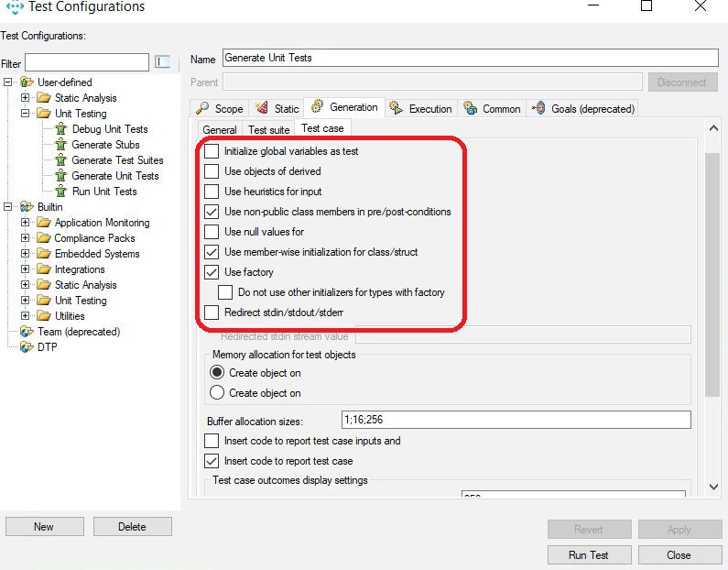Open the Test case sub-tab
728x570 pixels.
[x=322, y=128]
